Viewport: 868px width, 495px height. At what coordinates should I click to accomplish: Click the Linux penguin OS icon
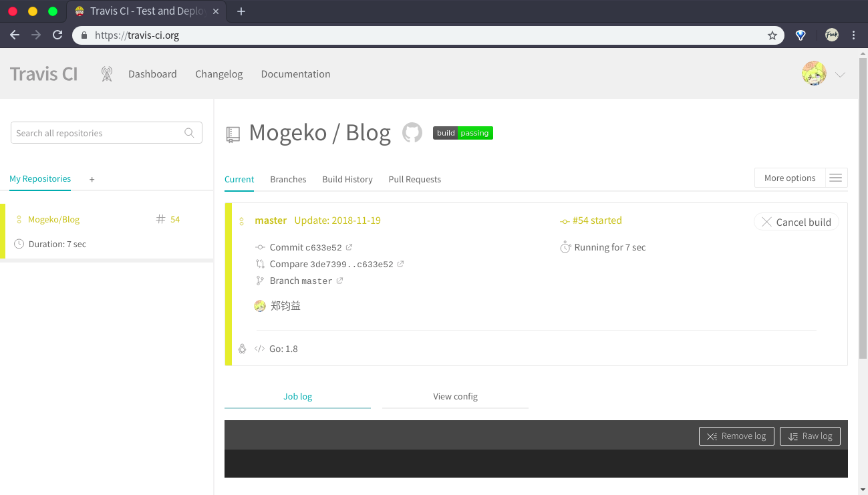[242, 349]
